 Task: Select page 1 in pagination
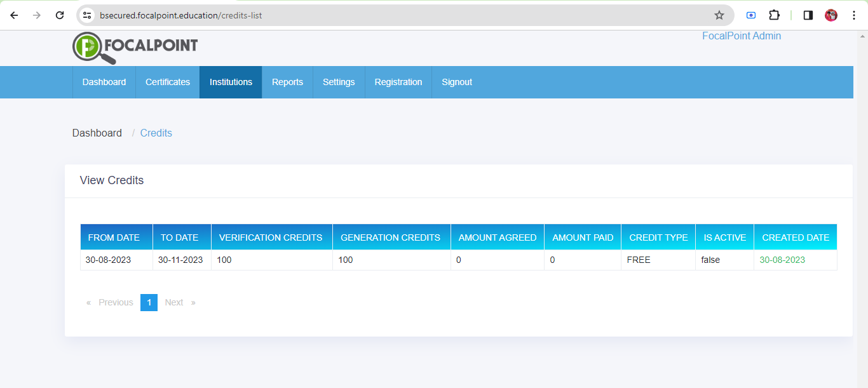point(149,302)
